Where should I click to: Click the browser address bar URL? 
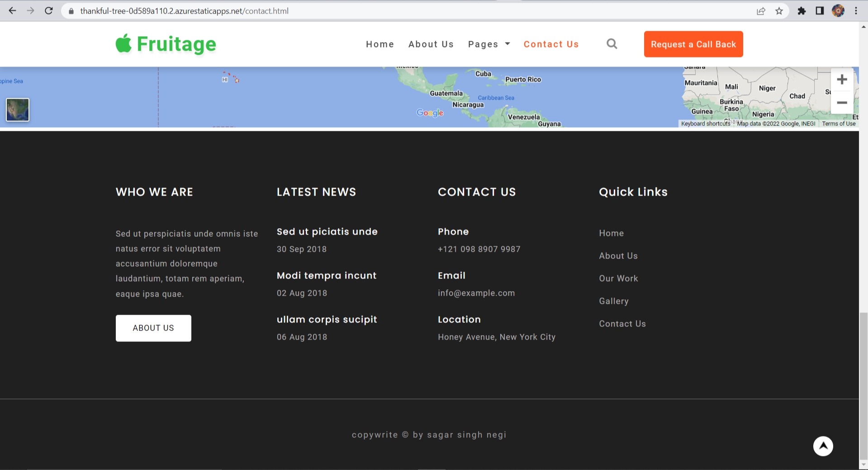(x=184, y=11)
